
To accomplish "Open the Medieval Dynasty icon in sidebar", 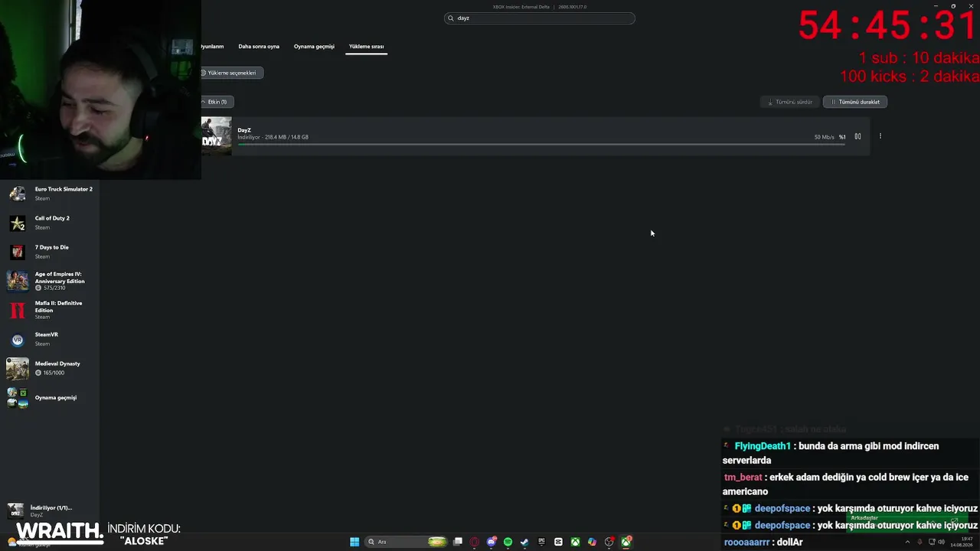I will (18, 368).
